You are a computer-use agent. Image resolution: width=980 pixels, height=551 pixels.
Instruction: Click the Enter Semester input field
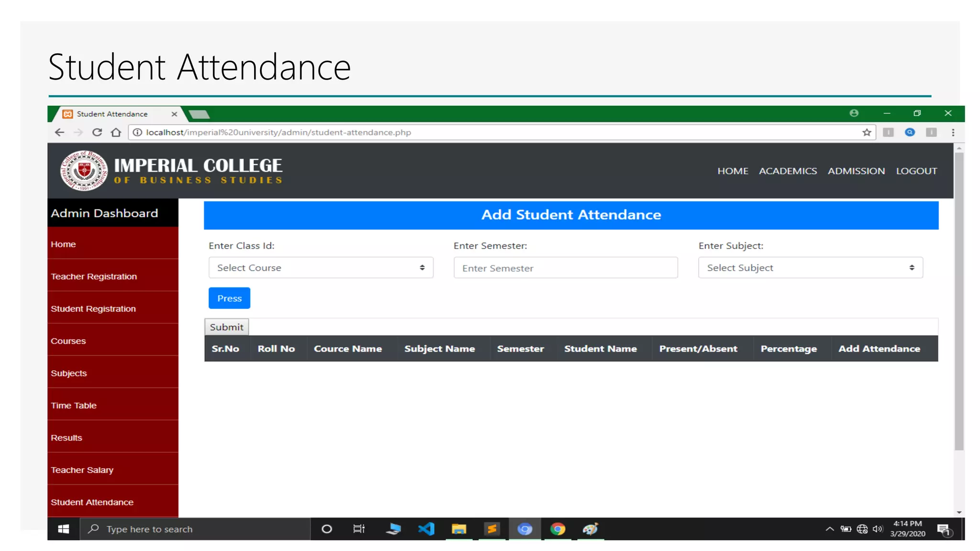566,268
